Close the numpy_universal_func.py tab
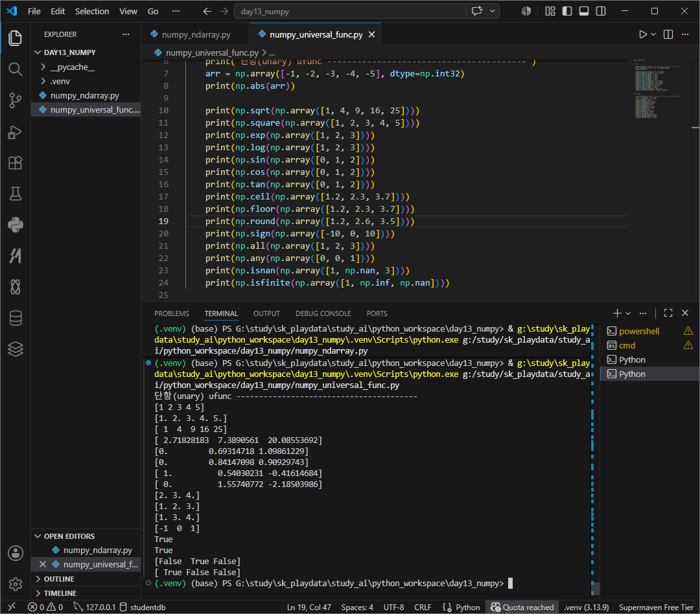 (371, 34)
